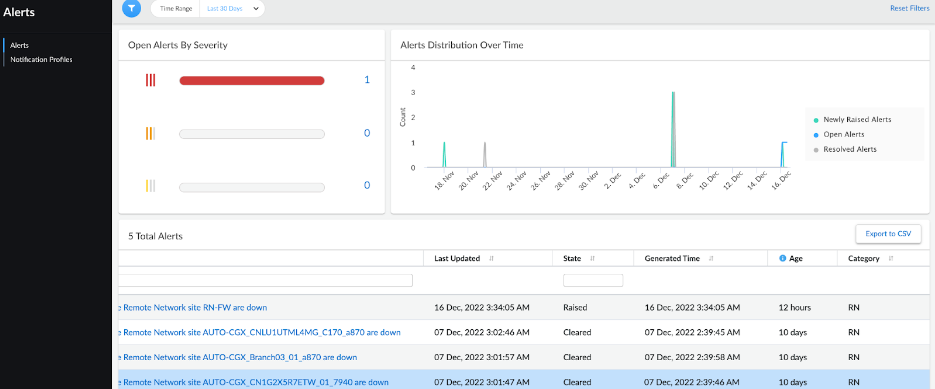Click the warning severity orange bars icon
The image size is (935, 389).
[150, 134]
